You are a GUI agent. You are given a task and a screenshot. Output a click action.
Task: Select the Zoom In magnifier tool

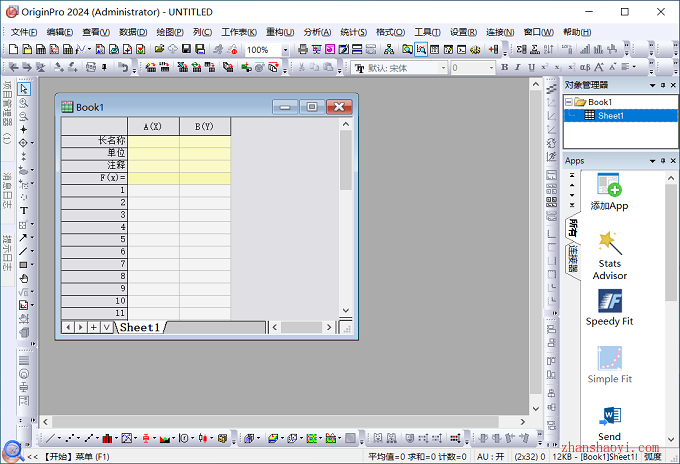coord(24,103)
